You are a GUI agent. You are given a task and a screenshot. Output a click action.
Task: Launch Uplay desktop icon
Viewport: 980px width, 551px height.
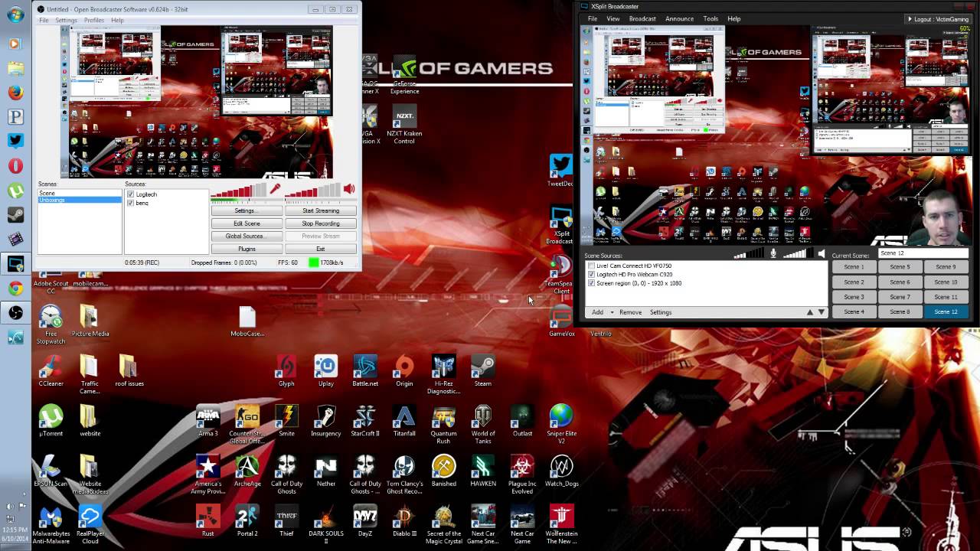[326, 372]
